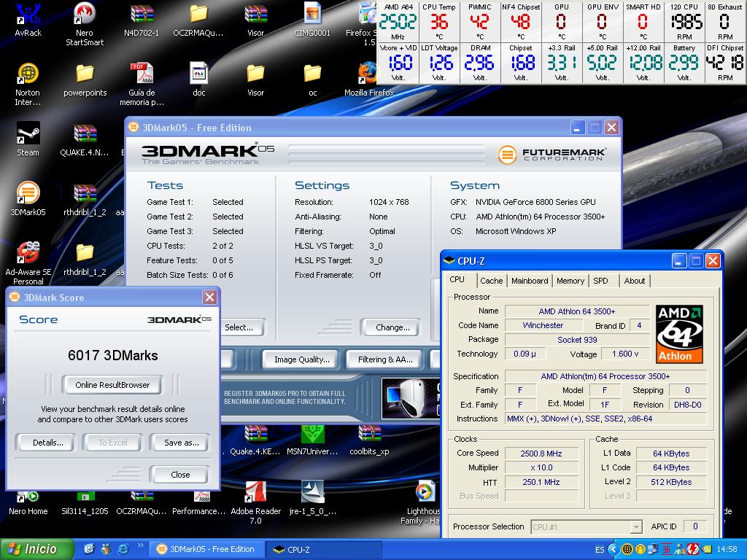
Task: Click the To Excel button
Action: coord(113,443)
